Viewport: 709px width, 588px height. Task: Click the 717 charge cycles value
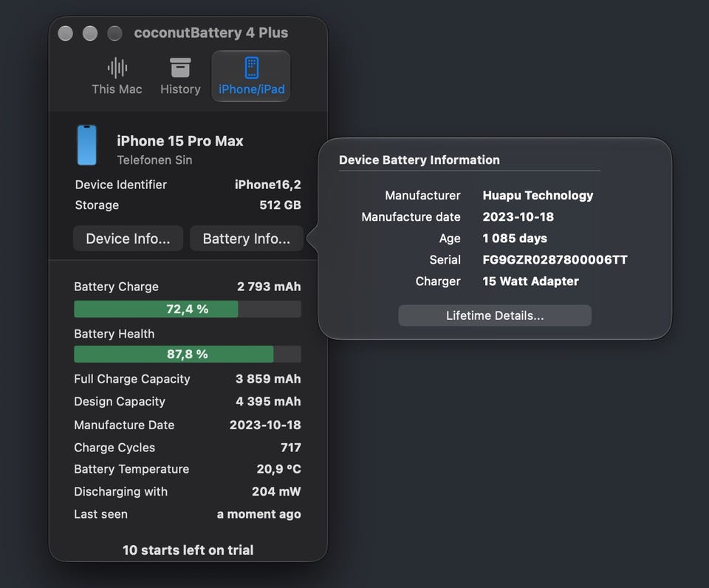pyautogui.click(x=291, y=448)
